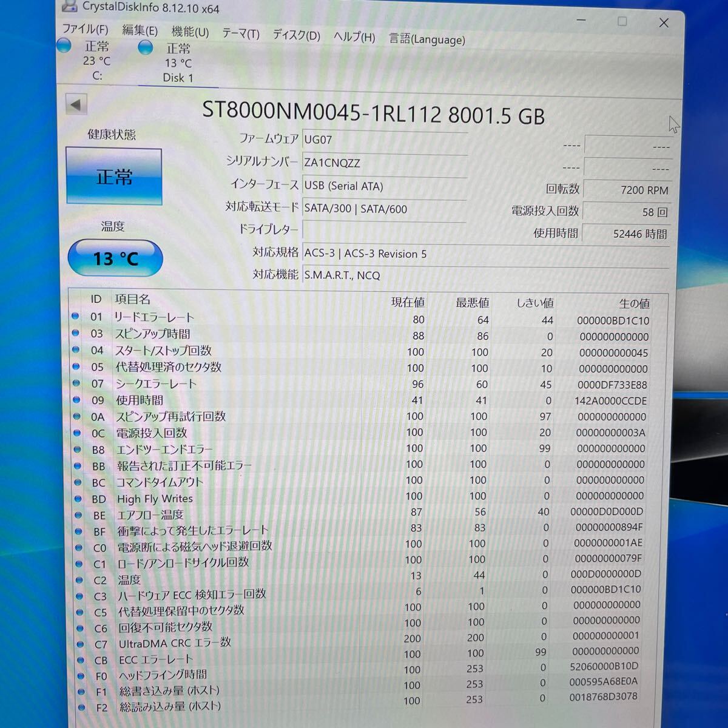
Task: Click the status dot for 05 代替処理済のセクタ数
Action: click(x=76, y=366)
